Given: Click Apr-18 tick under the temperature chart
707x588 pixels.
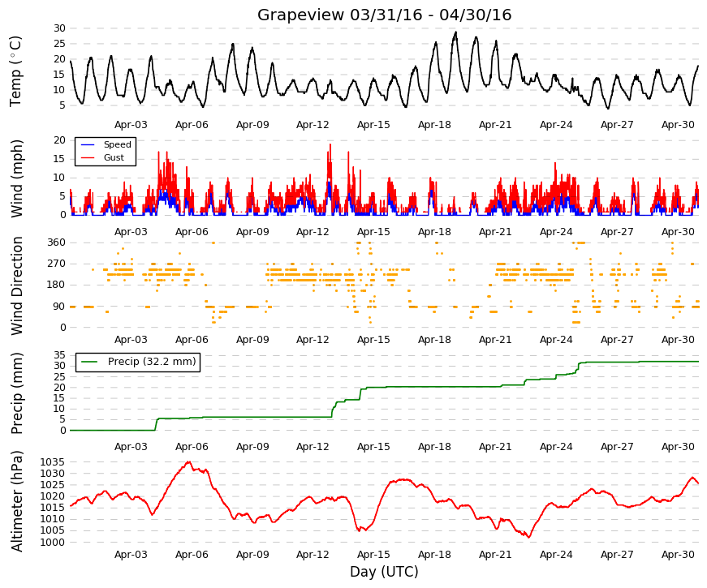Looking at the screenshot, I should pos(434,125).
